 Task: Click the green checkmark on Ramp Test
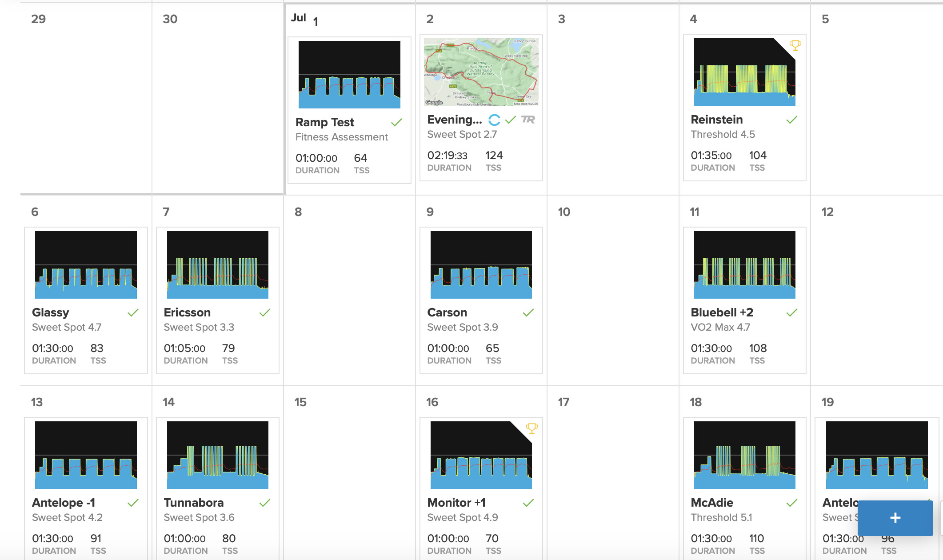[396, 122]
